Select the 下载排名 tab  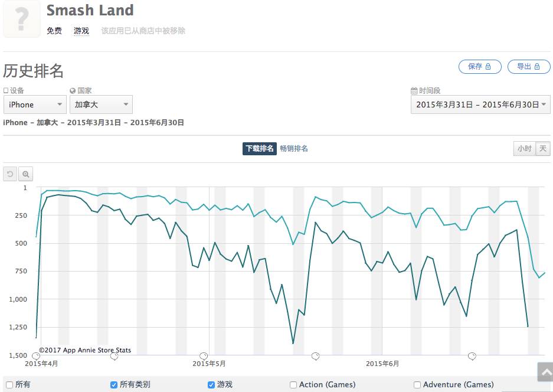pos(258,149)
